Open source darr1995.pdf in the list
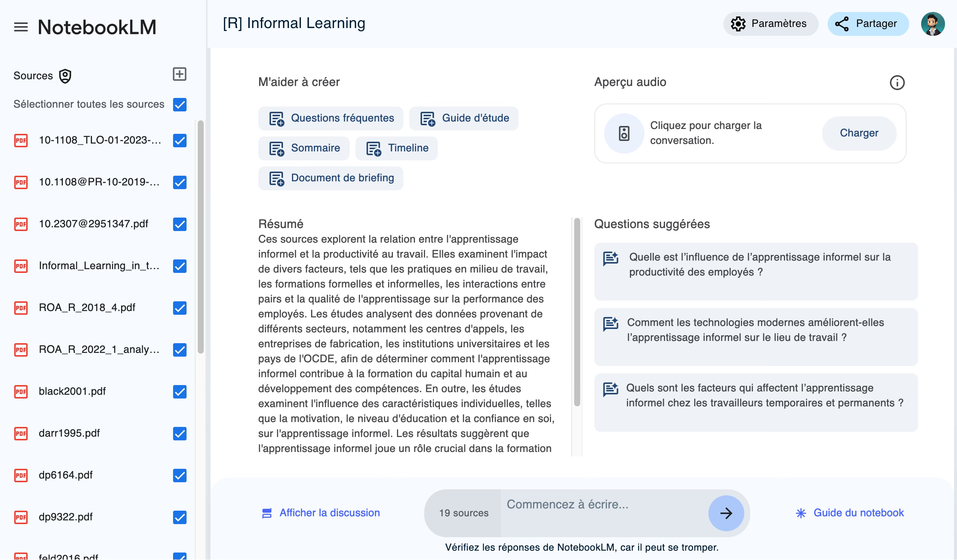The image size is (957, 560). 69,433
